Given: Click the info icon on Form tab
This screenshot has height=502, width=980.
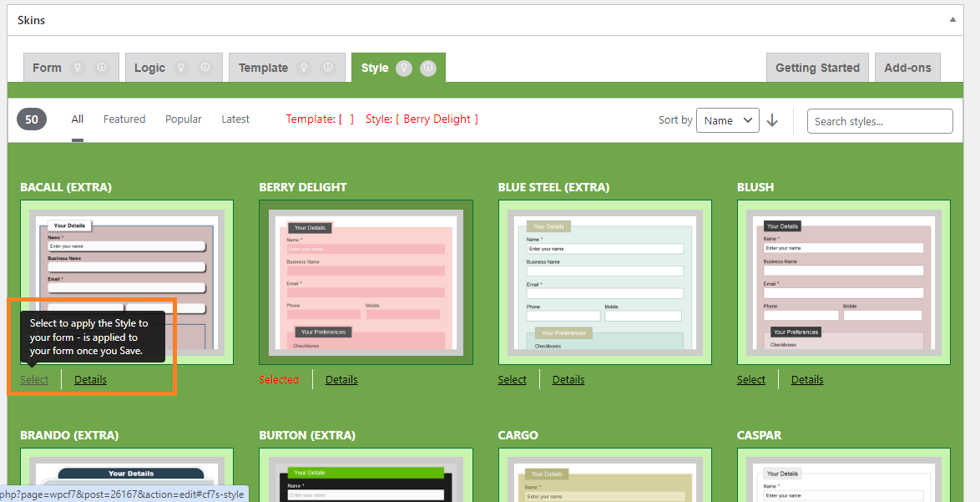Looking at the screenshot, I should pyautogui.click(x=102, y=68).
